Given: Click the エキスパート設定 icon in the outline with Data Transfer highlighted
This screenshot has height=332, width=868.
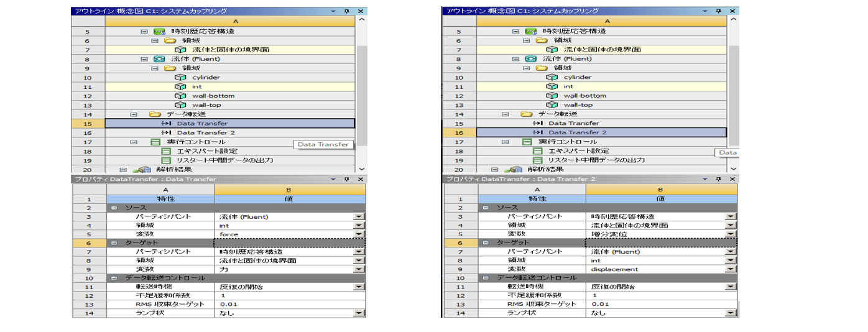Looking at the screenshot, I should pos(166,151).
